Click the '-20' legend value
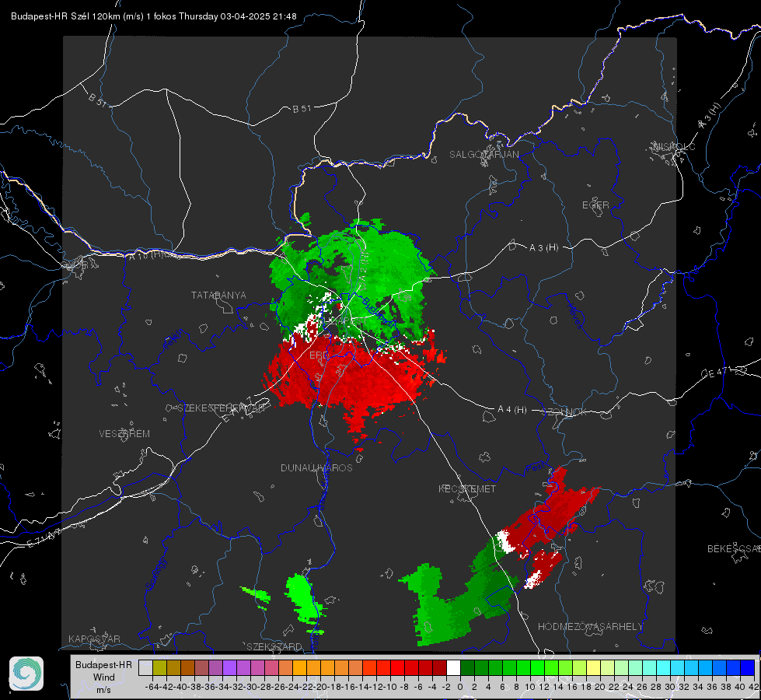Screen dimensions: 761x700 tap(320, 687)
